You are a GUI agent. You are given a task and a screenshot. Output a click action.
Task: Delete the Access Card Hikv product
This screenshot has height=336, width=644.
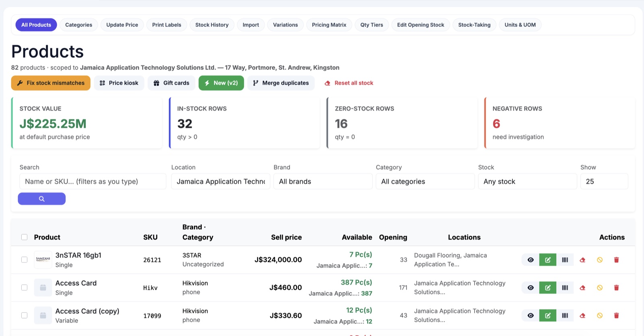616,288
